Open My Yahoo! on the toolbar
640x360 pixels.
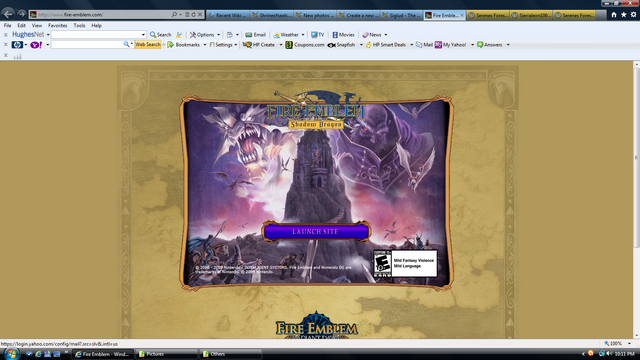tap(451, 45)
